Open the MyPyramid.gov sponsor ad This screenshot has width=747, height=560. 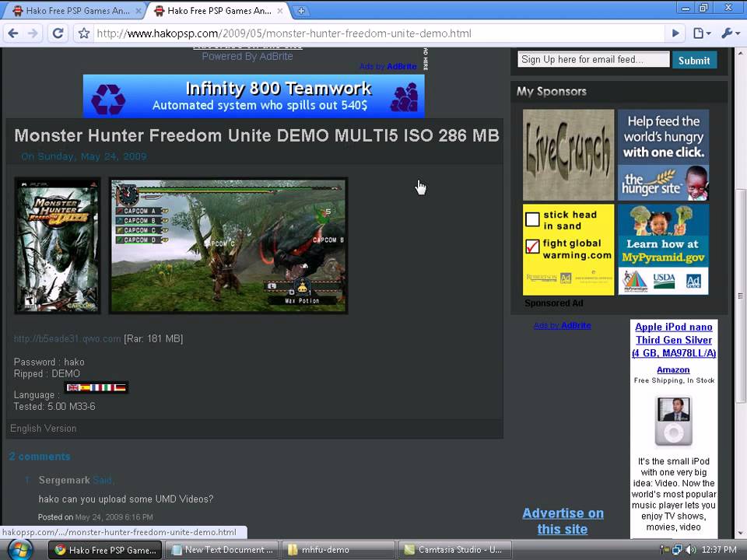point(663,250)
